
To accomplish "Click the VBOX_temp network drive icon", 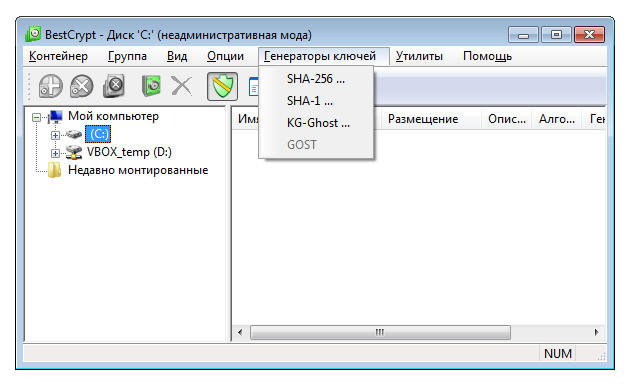I will pyautogui.click(x=74, y=152).
